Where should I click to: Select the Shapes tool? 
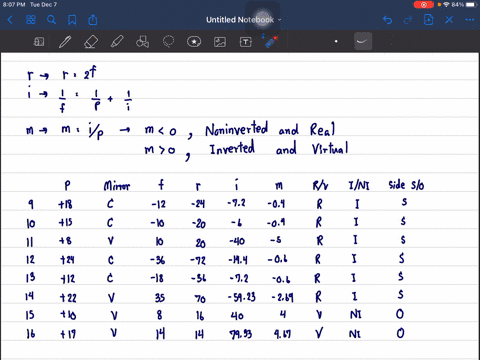pos(143,42)
